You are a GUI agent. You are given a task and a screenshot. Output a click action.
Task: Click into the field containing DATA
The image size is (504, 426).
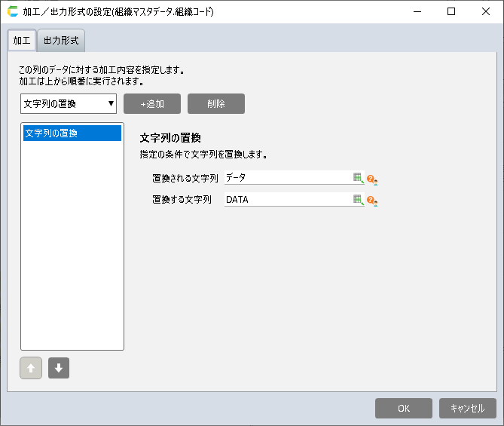286,200
